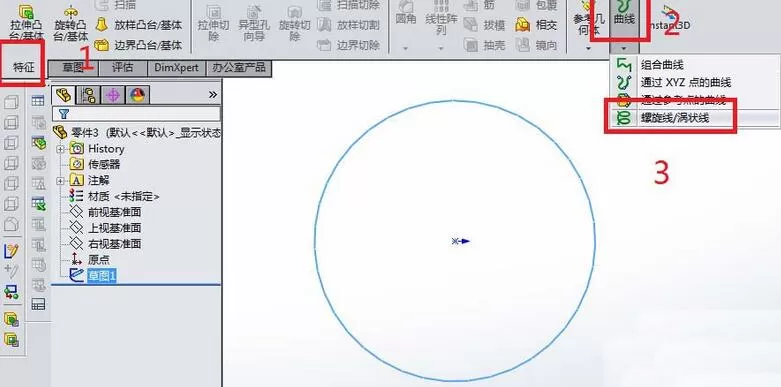Open the DisplayManager color ball tab

137,95
